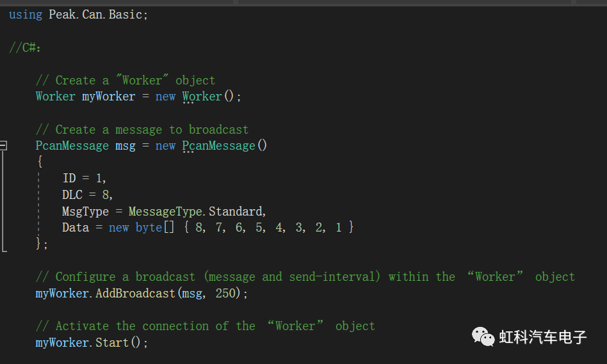Click the 虹科汽车电子 watermark text
The image size is (607, 364).
click(x=543, y=337)
